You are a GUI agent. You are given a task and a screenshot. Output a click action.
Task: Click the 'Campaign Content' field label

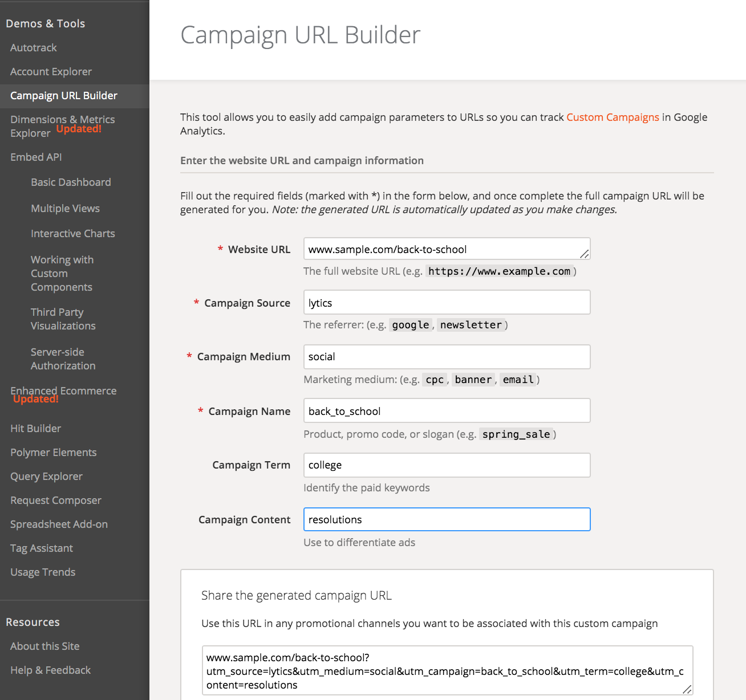(x=244, y=520)
